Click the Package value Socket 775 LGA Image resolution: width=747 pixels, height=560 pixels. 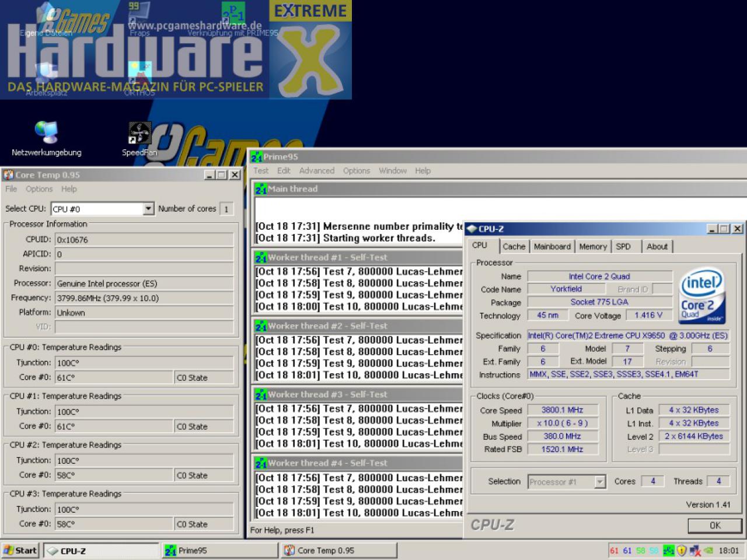[x=599, y=302]
